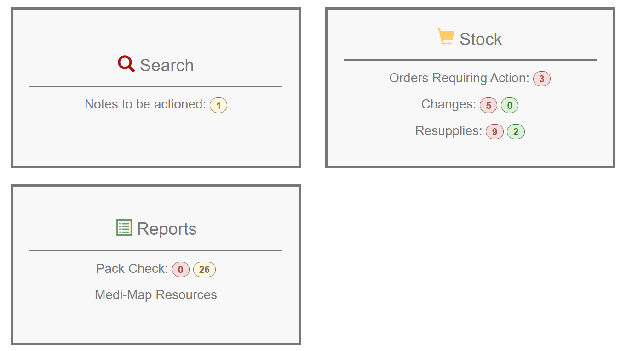Click the Reports panel heading
Image resolution: width=644 pixels, height=351 pixels.
[167, 228]
